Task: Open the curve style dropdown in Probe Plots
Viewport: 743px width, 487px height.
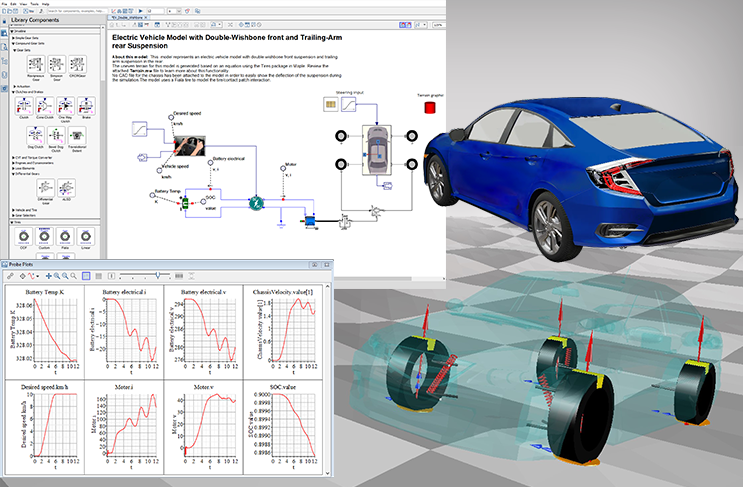Action: (x=36, y=275)
